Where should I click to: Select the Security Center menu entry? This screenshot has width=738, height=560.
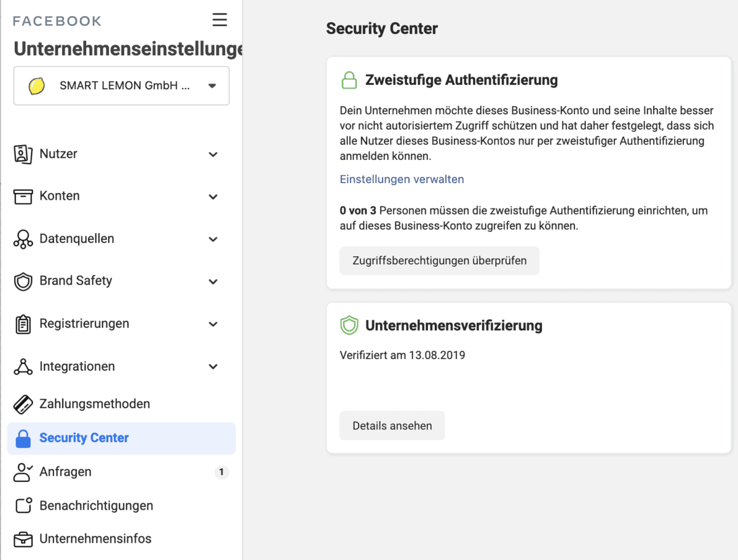pos(121,438)
